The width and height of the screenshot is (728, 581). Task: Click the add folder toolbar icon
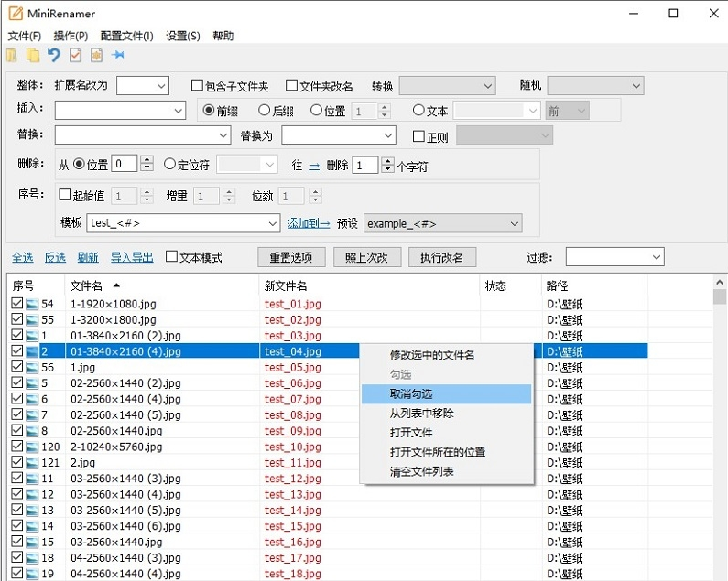32,55
